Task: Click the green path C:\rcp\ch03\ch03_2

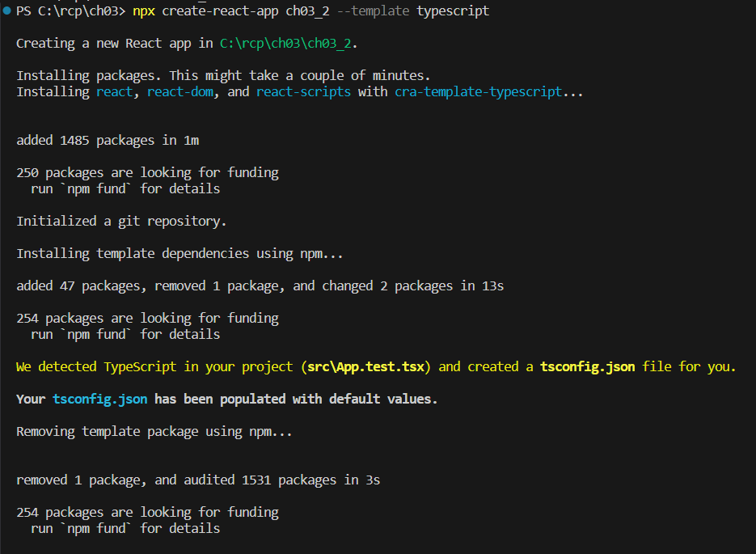Action: coord(285,44)
